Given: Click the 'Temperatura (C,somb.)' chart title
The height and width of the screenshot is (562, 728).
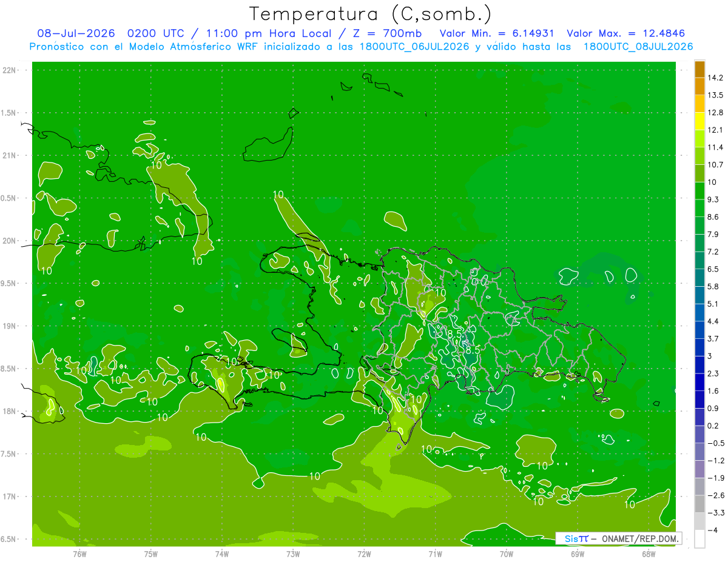Looking at the screenshot, I should [371, 14].
